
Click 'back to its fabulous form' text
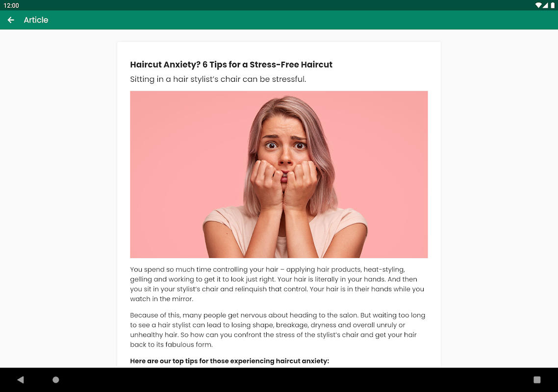(x=171, y=344)
